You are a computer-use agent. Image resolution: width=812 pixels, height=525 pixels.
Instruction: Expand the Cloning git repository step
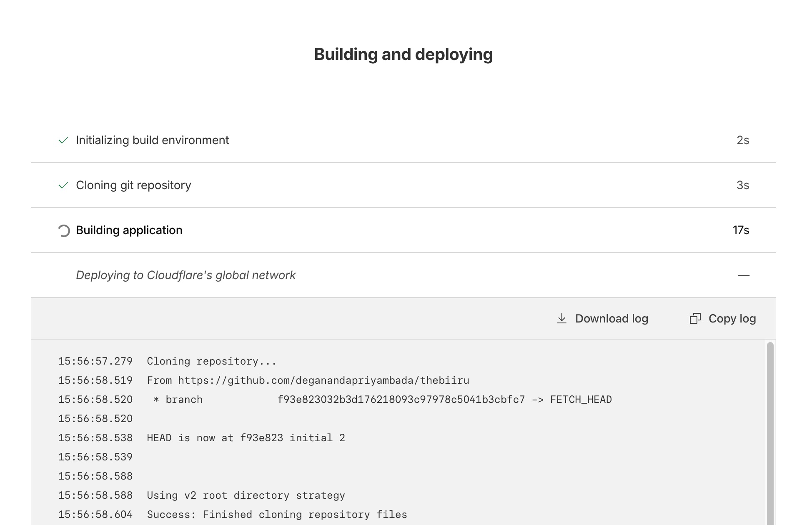tap(403, 185)
